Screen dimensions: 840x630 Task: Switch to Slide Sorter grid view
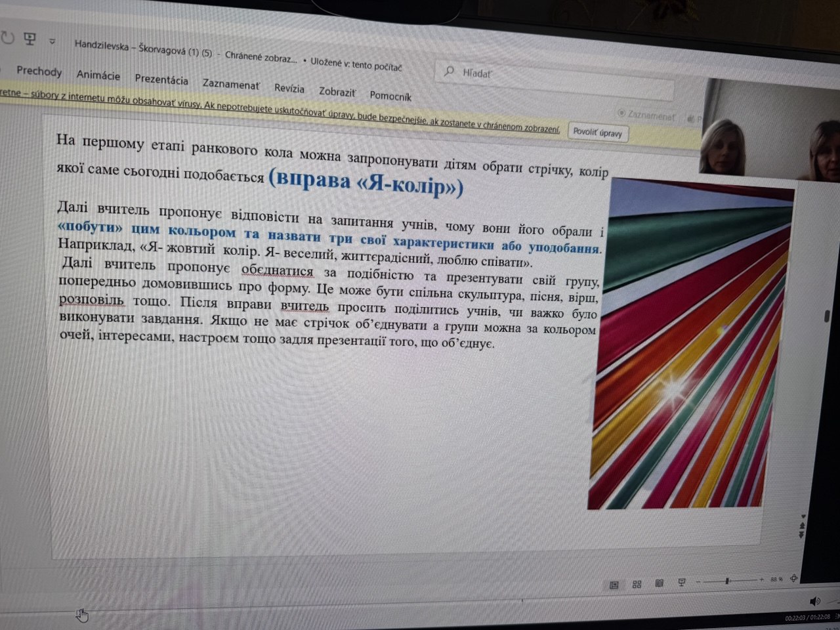[637, 584]
